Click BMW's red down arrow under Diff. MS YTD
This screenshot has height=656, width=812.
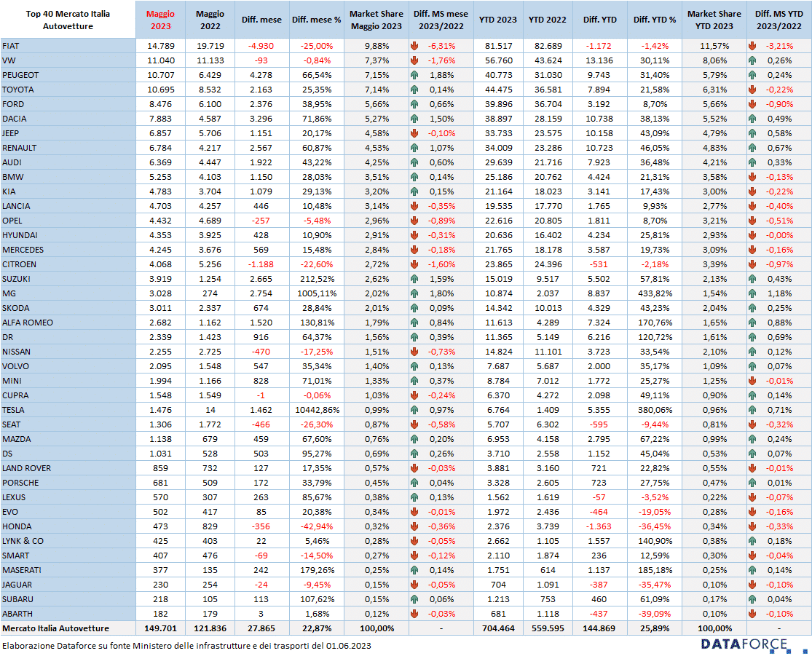752,177
